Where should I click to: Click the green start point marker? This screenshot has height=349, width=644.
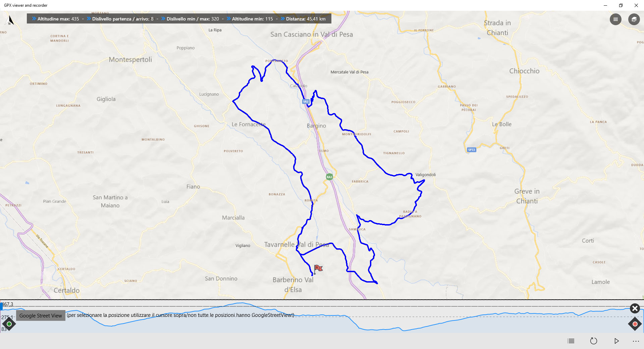pos(9,324)
